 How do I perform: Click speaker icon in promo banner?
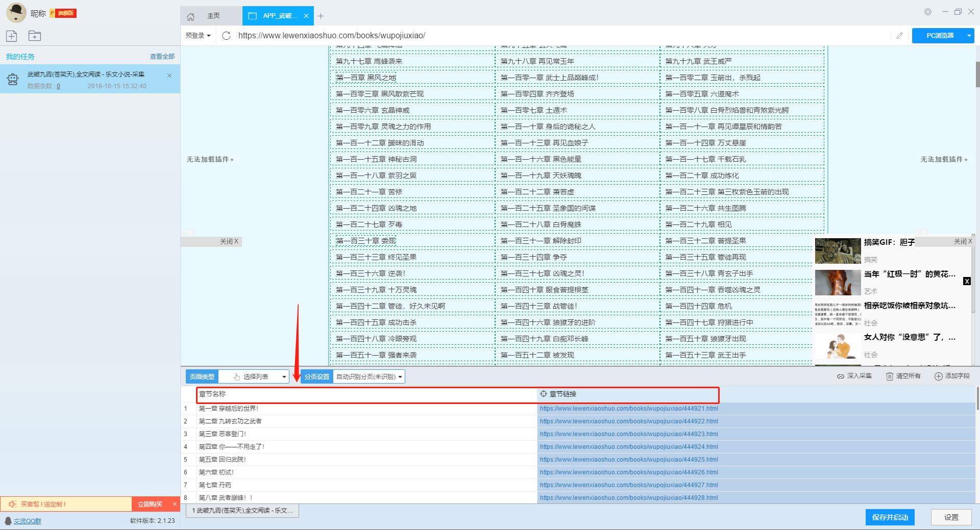pos(12,504)
